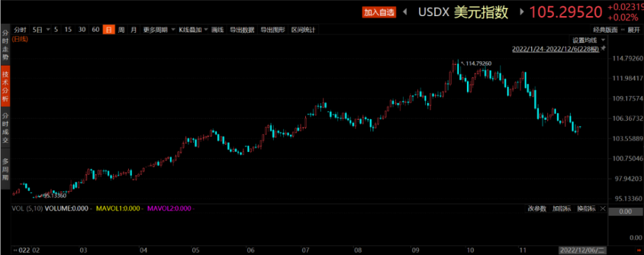Click the 105.29520 current price
Viewport: 644px width, 255px height.
coord(565,12)
